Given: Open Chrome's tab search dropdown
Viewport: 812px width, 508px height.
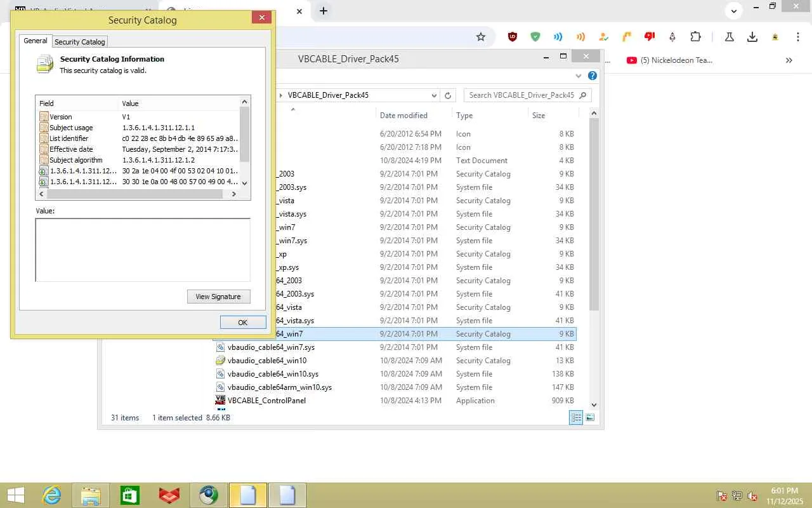Looking at the screenshot, I should tap(734, 11).
